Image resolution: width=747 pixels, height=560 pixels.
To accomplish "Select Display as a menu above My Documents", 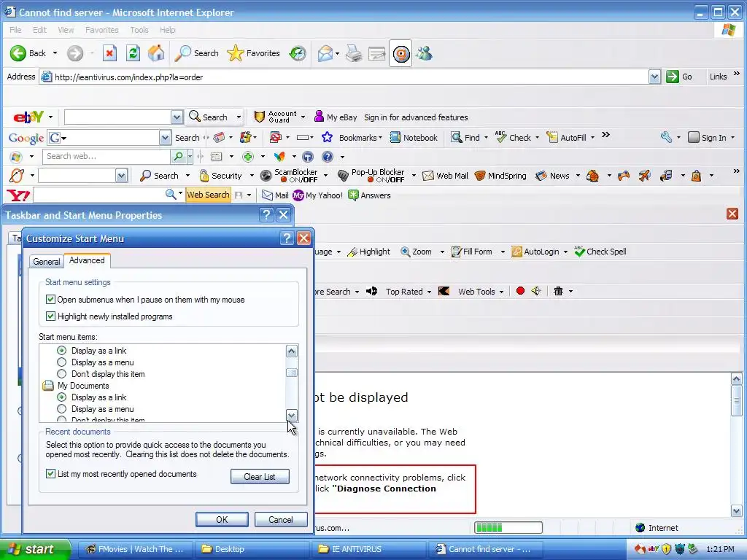I will coord(61,362).
